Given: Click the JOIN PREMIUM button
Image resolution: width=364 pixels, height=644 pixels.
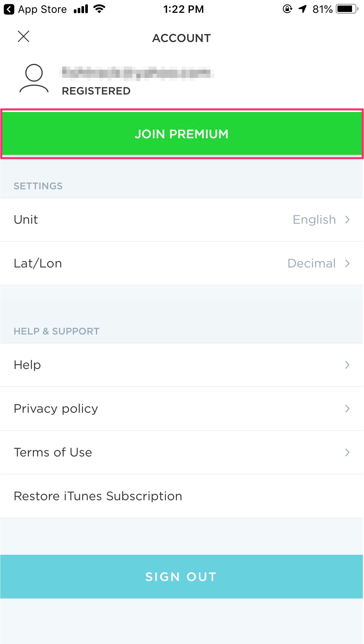Looking at the screenshot, I should tap(182, 134).
